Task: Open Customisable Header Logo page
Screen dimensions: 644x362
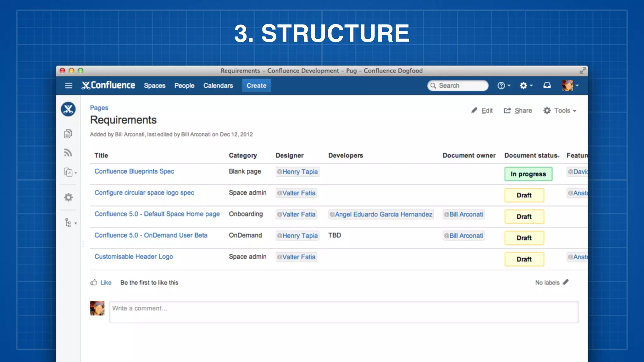Action: pos(134,257)
